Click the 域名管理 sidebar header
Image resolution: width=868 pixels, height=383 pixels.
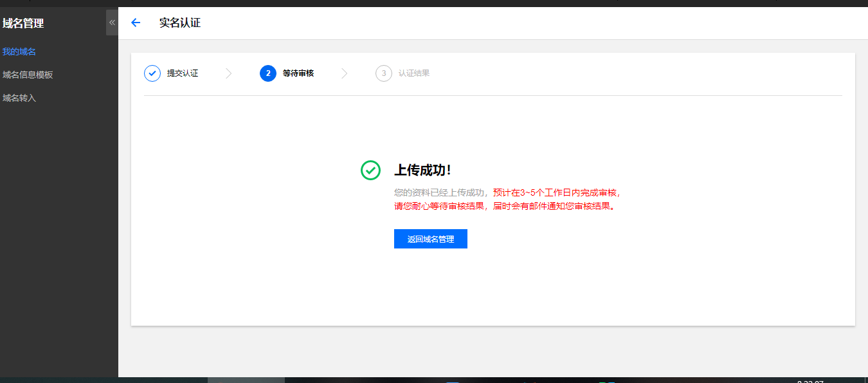click(x=23, y=23)
